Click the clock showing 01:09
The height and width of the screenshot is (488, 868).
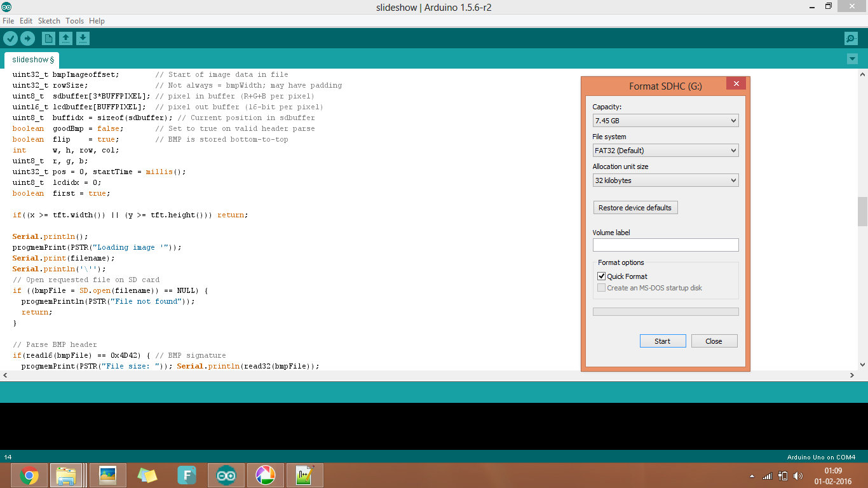833,471
